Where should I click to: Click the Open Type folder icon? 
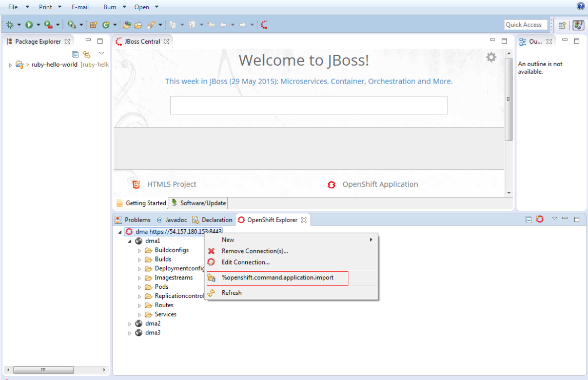(x=127, y=25)
